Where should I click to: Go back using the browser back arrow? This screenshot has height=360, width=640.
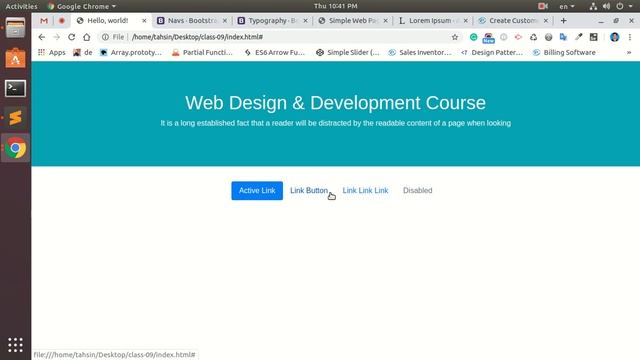pos(42,37)
